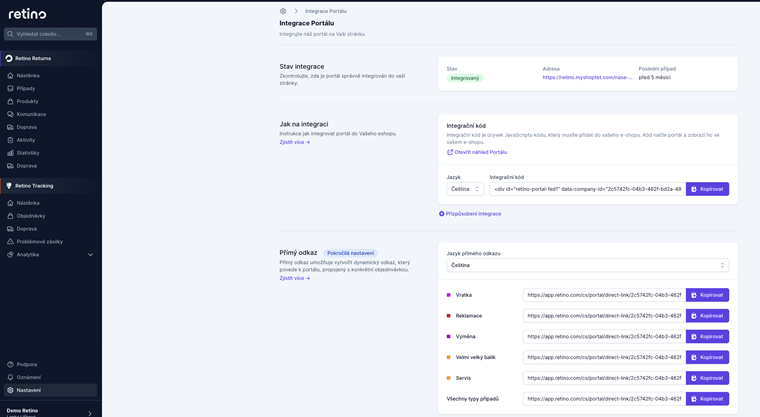This screenshot has width=760, height=417.
Task: Open the Otevřít náhled Portálu link
Action: [480, 152]
